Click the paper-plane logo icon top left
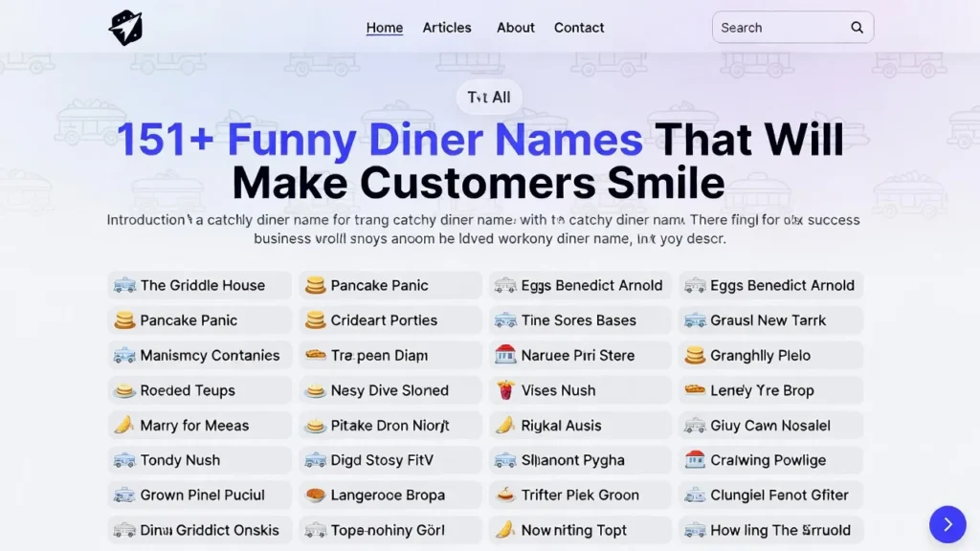The image size is (980, 551). 125,27
